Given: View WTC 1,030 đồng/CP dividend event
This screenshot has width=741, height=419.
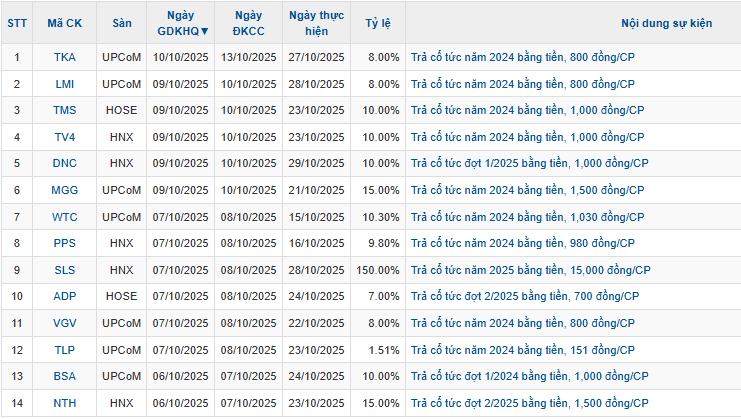Looking at the screenshot, I should tap(526, 217).
